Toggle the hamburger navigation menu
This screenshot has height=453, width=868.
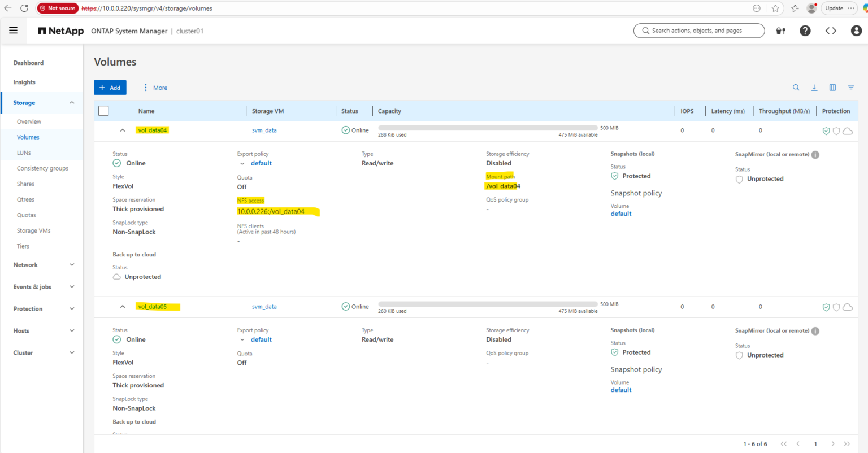tap(13, 30)
